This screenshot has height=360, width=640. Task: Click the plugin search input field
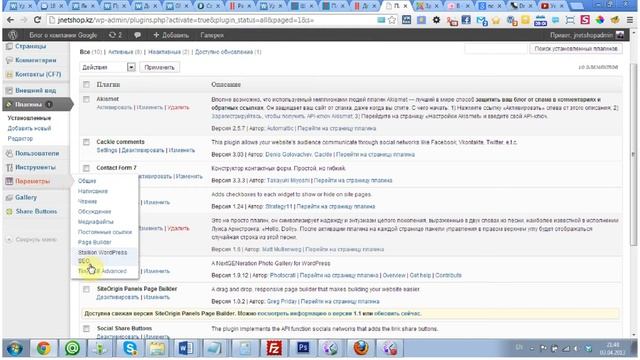coord(496,49)
